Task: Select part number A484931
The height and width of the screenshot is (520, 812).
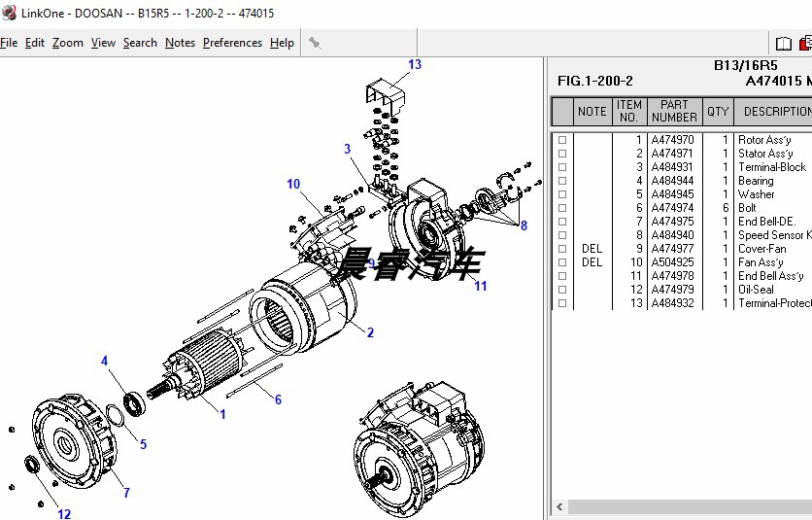Action: pos(672,167)
